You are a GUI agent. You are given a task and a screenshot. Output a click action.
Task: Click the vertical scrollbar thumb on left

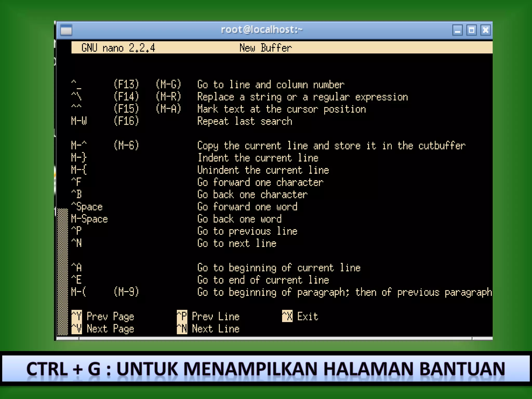tap(62, 271)
